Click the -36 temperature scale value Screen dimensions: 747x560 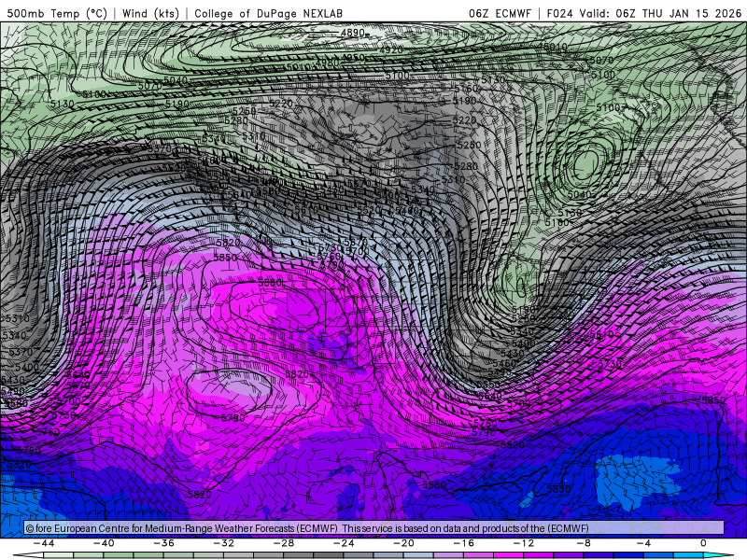164,543
